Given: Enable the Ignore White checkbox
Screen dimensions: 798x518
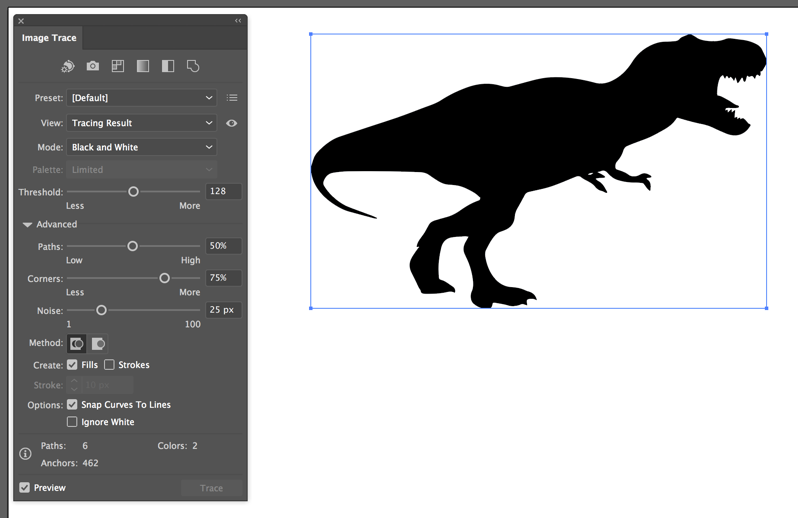Looking at the screenshot, I should pyautogui.click(x=72, y=422).
